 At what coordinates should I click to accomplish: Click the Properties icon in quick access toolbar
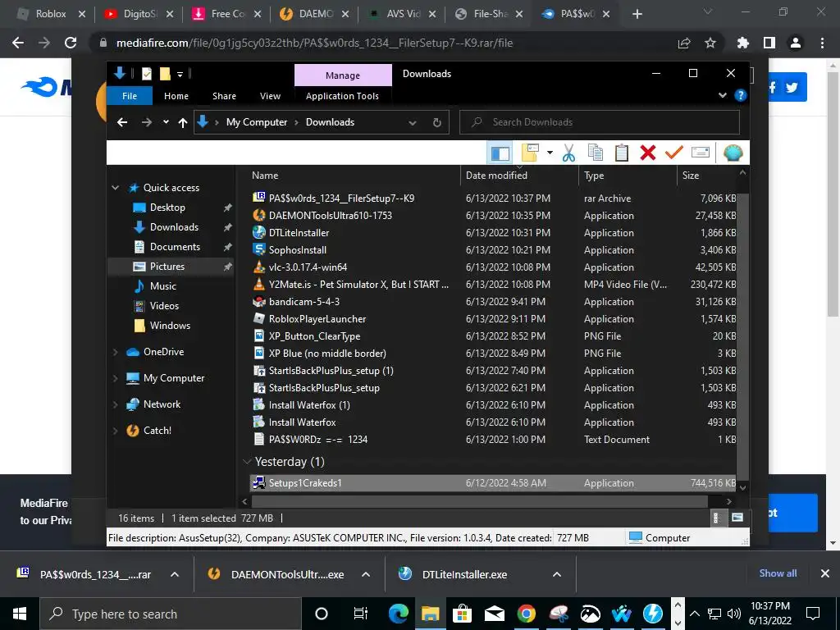pos(146,74)
